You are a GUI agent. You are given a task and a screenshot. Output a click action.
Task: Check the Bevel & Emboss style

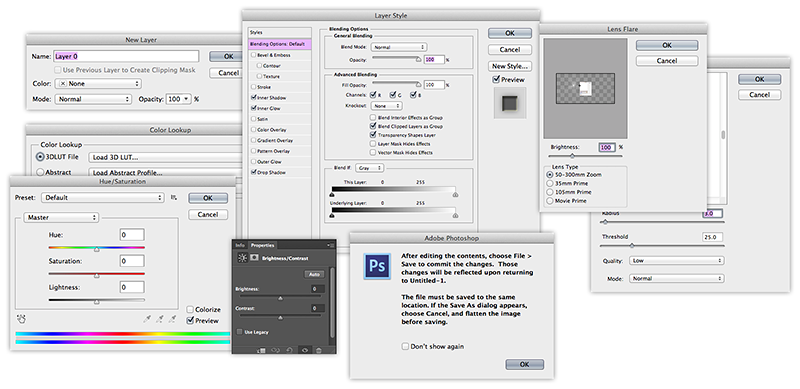[254, 55]
